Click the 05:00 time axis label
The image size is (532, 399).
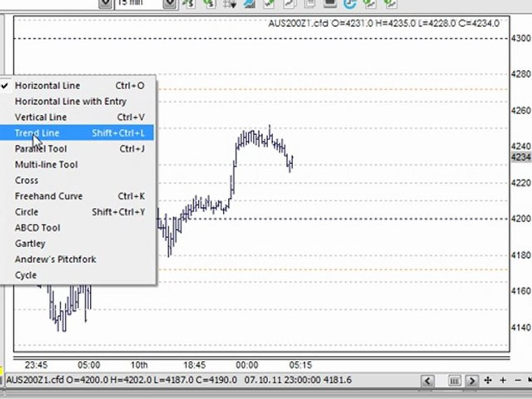click(x=89, y=365)
